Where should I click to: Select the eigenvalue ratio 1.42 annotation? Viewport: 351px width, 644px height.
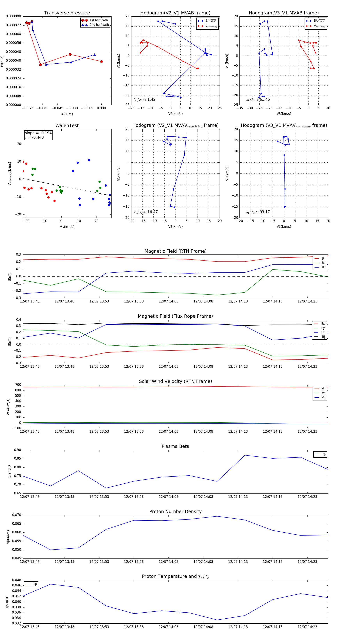(144, 100)
